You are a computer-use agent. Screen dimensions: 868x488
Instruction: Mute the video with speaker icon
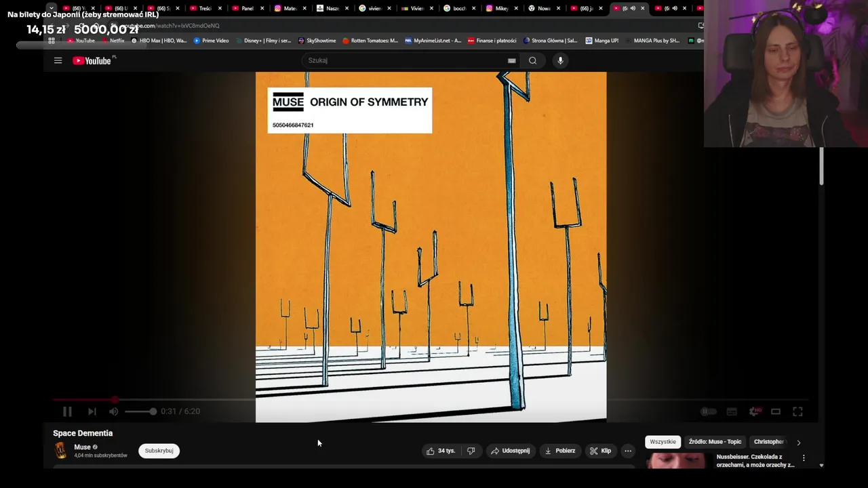pyautogui.click(x=113, y=411)
